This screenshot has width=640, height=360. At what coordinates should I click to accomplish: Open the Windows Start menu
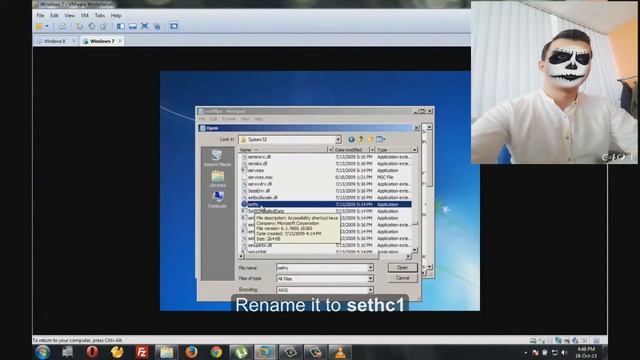(x=42, y=352)
